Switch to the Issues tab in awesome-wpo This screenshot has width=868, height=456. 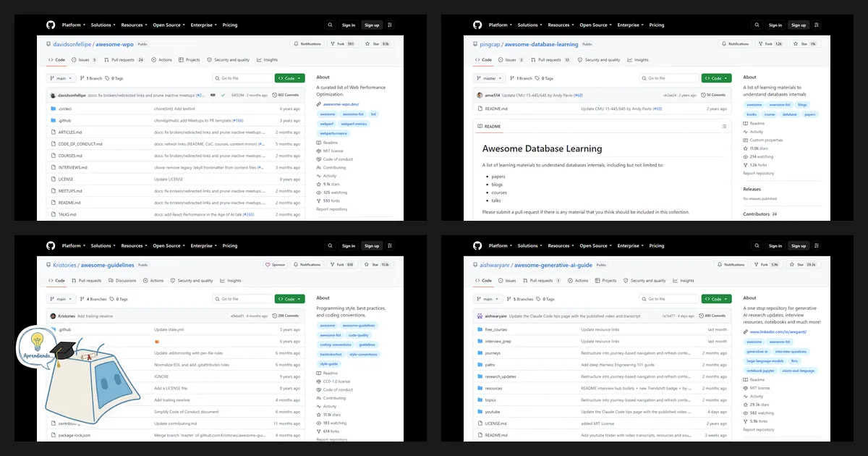coord(83,60)
